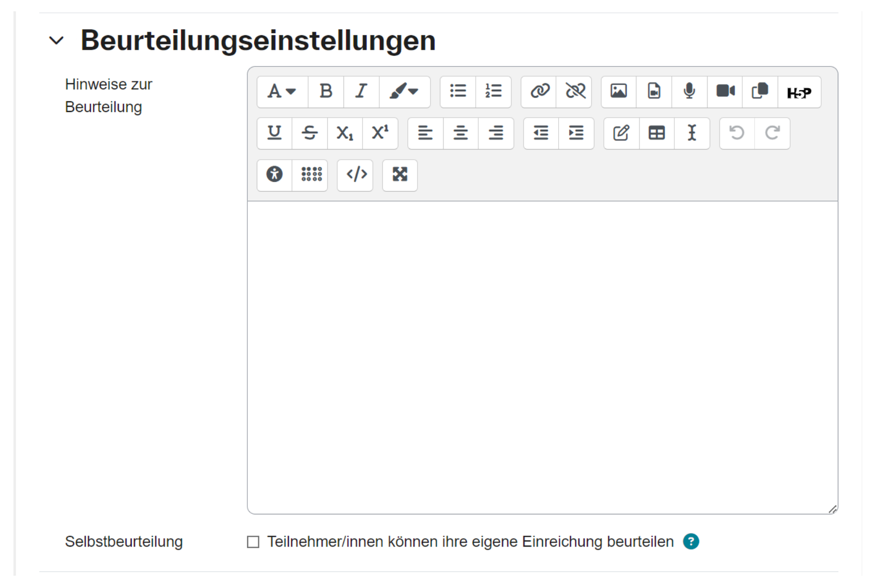Create a numbered list
This screenshot has height=588, width=872.
(493, 92)
